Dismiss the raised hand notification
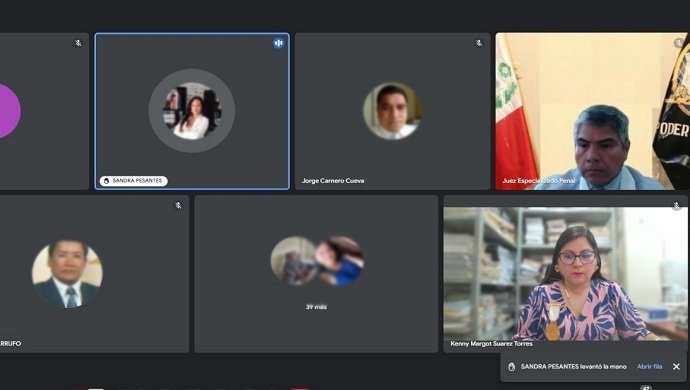This screenshot has height=390, width=690. 676,366
